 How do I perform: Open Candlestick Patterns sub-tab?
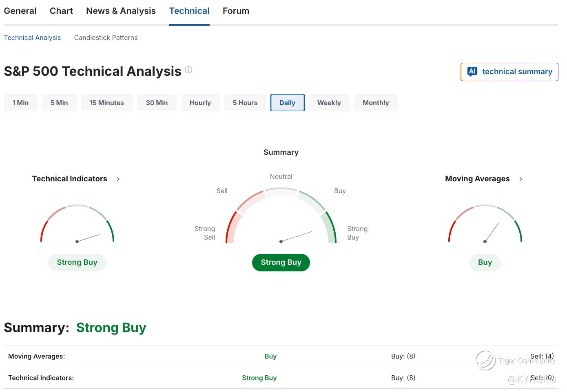tap(106, 37)
